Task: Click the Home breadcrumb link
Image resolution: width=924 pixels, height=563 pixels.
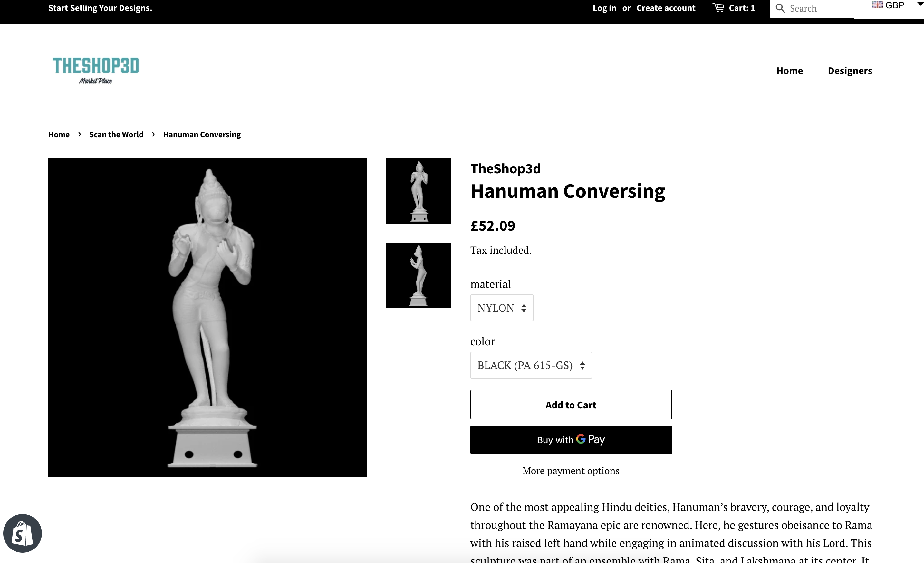Action: tap(59, 134)
